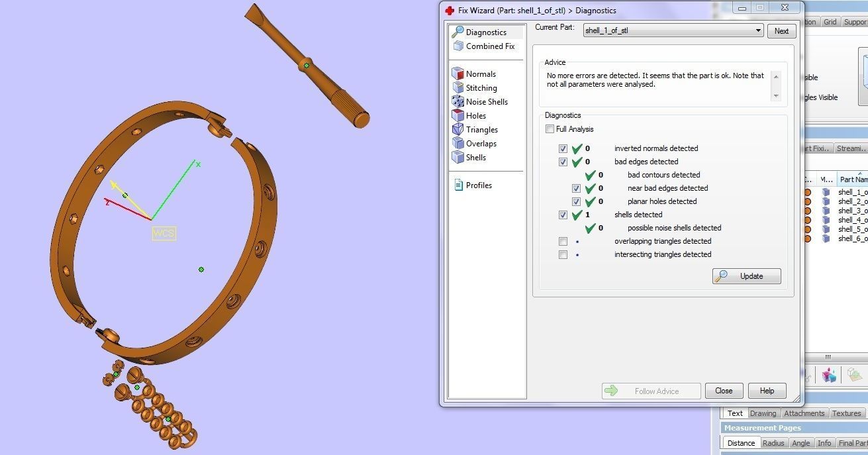Click the Help button in Fix Wizard
The image size is (868, 455).
[x=767, y=391]
